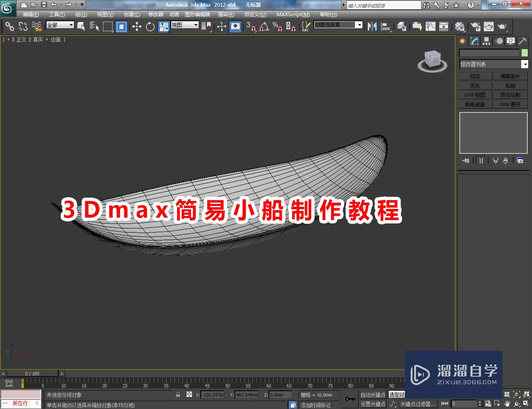Viewport: 532px width, 409px height.
Task: Click the Bind to Space Warp icon
Action: pos(37,27)
